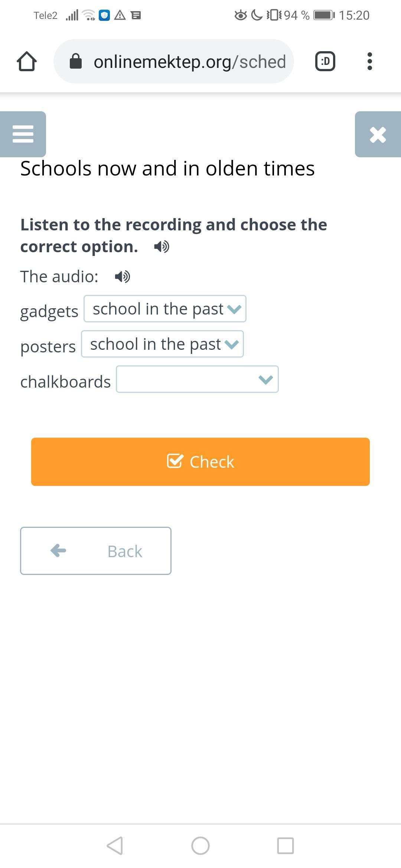Tap the eye comfort status icon
This screenshot has height=868, width=401.
(241, 15)
